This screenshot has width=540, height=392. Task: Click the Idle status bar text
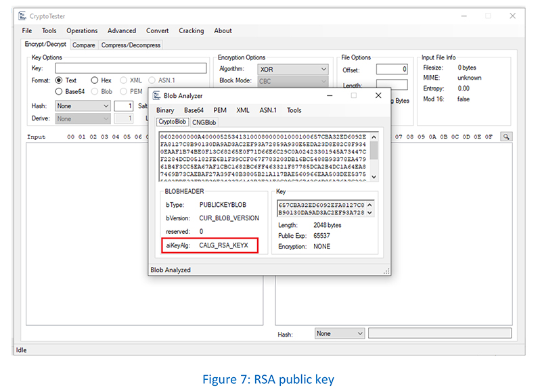(22, 349)
